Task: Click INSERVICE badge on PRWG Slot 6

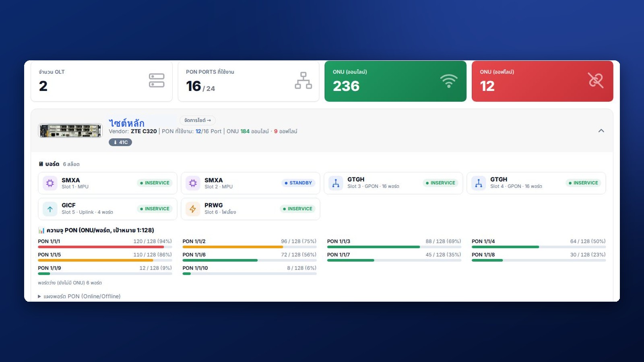Action: (x=297, y=209)
